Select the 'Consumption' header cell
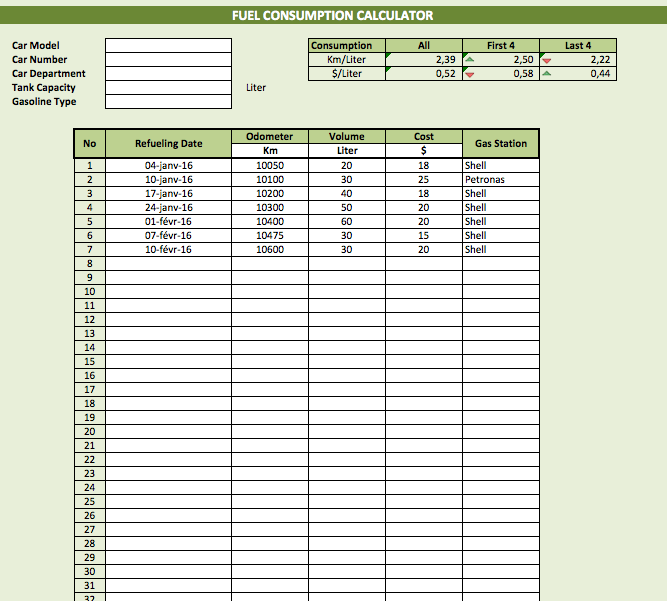 (347, 46)
